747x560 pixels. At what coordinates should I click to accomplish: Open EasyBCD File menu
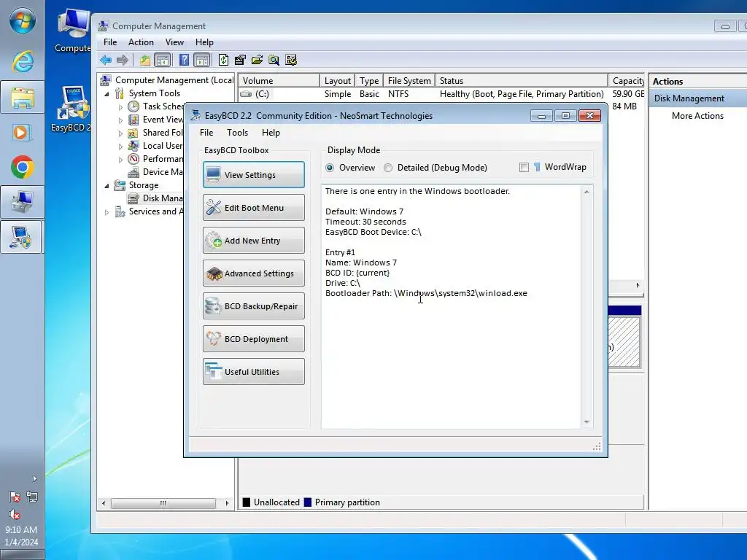(x=206, y=133)
